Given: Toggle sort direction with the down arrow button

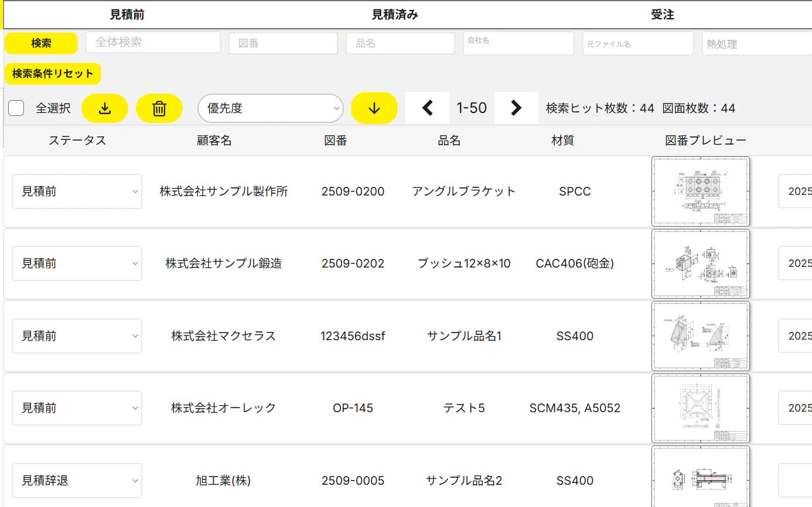Looking at the screenshot, I should tap(374, 108).
